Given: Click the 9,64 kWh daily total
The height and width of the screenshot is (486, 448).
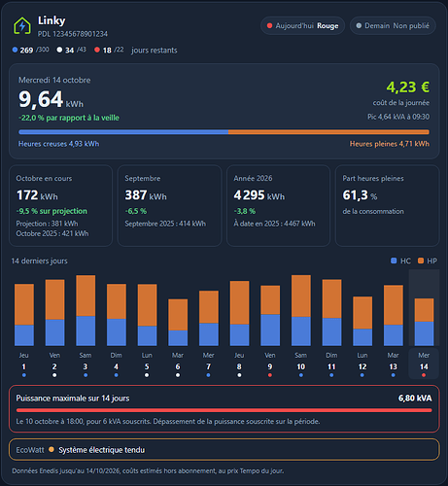Looking at the screenshot, I should 51,99.
